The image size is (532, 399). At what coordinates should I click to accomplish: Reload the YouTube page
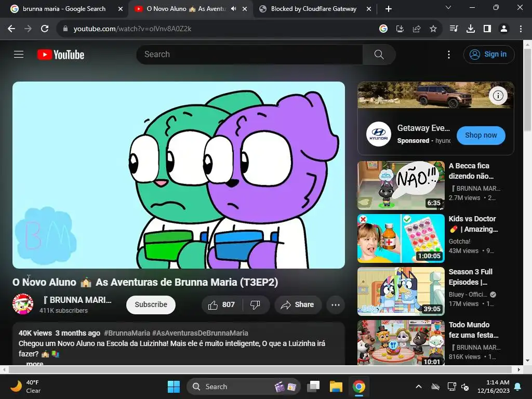coord(45,29)
